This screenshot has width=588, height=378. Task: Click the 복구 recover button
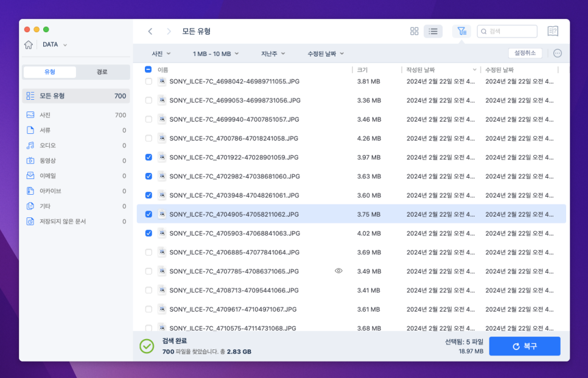click(x=525, y=346)
